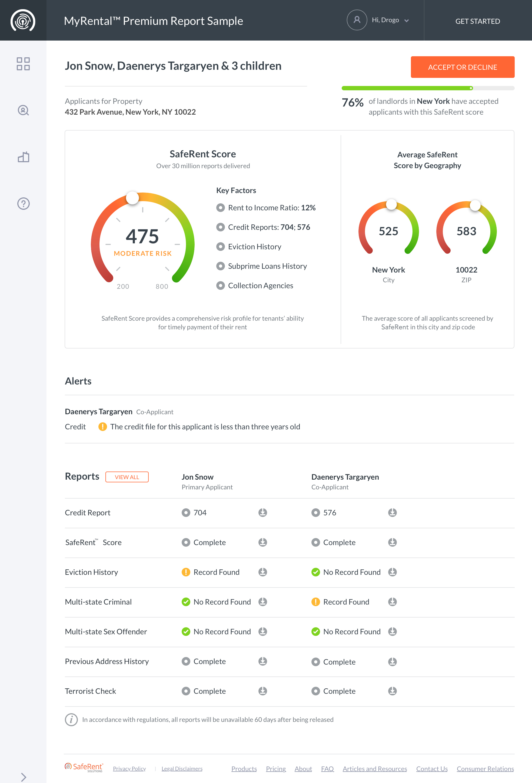
Task: Click the warning icon on Daenerys credit alert
Action: 103,427
